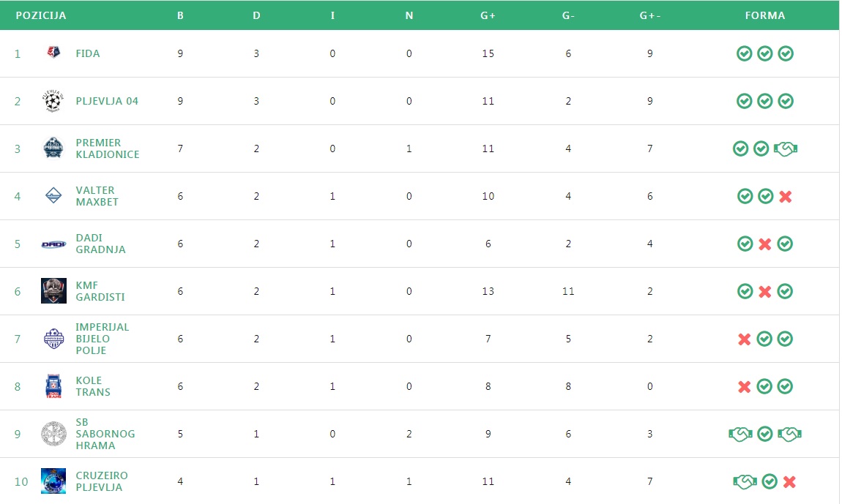Click the Kole Trans team logo
Screen dimensions: 842x504
pyautogui.click(x=53, y=386)
